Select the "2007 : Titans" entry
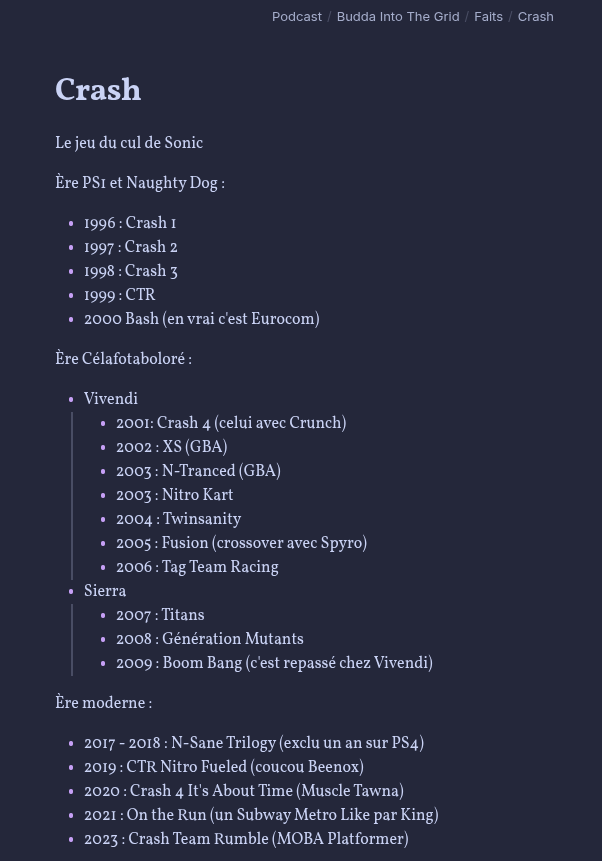The image size is (602, 861). (160, 616)
